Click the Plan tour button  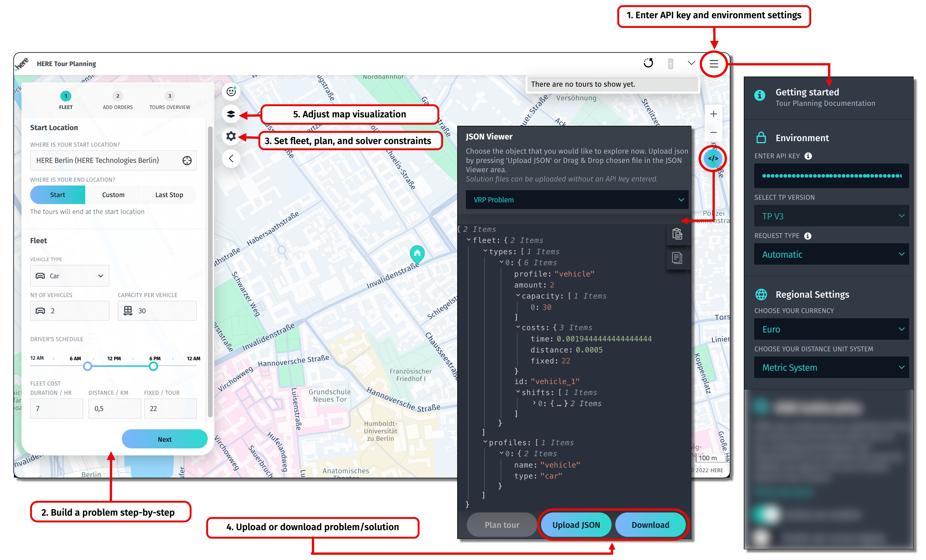[x=502, y=525]
